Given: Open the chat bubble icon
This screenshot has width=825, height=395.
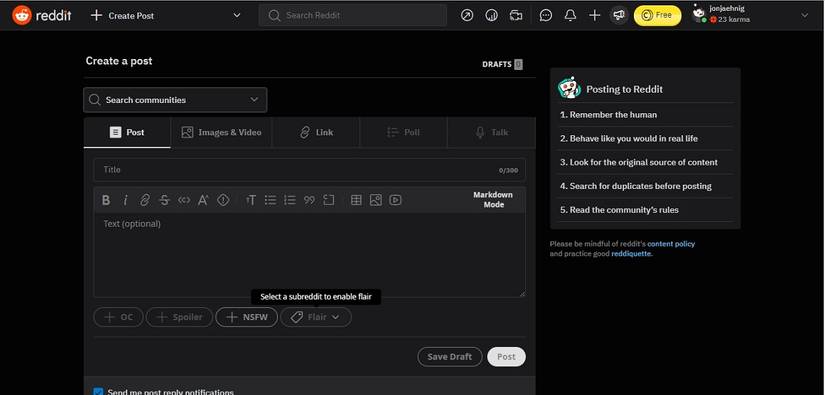Looking at the screenshot, I should pos(546,15).
